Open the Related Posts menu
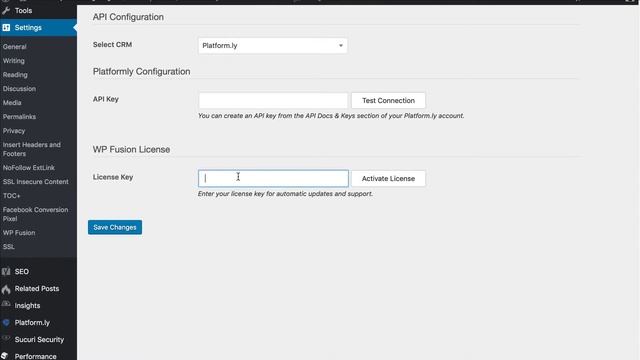Viewport: 640px width, 360px height. (38, 289)
